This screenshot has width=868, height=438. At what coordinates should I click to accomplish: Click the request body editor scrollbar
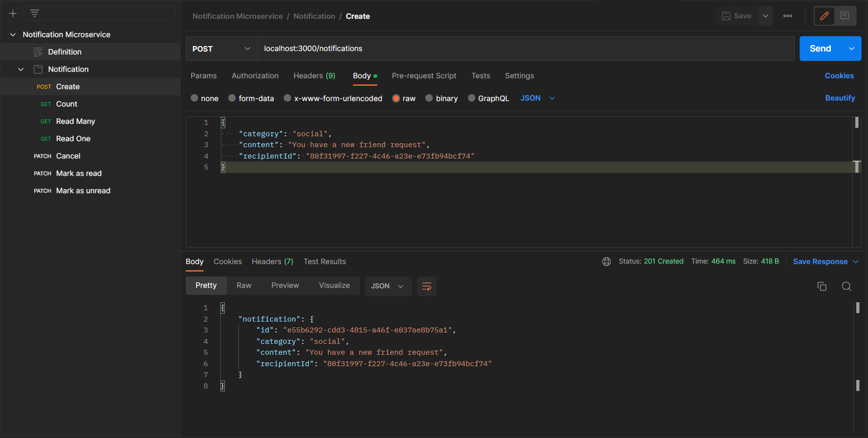coord(857,122)
